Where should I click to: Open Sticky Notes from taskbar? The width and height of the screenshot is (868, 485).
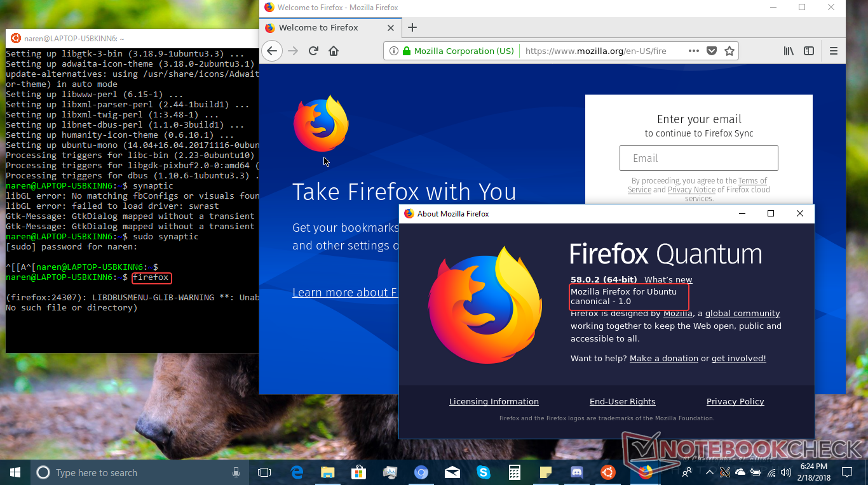click(x=546, y=472)
